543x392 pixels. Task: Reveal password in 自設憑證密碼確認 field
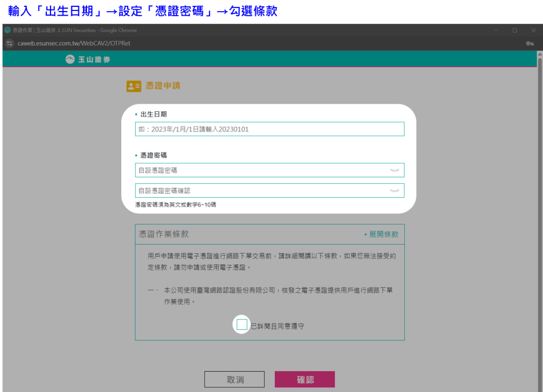(x=394, y=190)
